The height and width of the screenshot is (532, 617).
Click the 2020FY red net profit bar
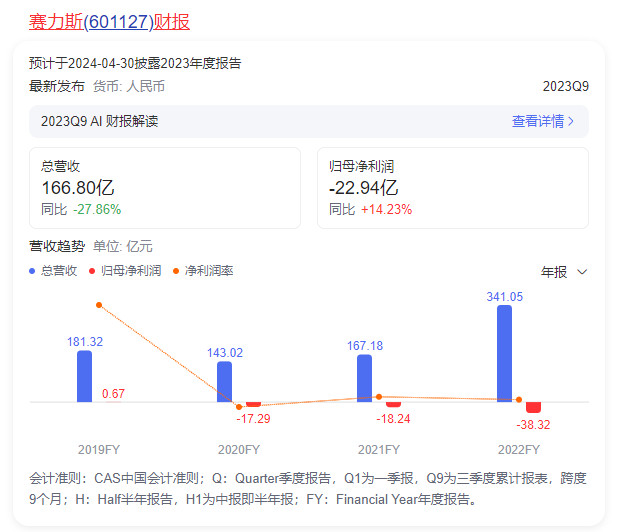(x=253, y=405)
